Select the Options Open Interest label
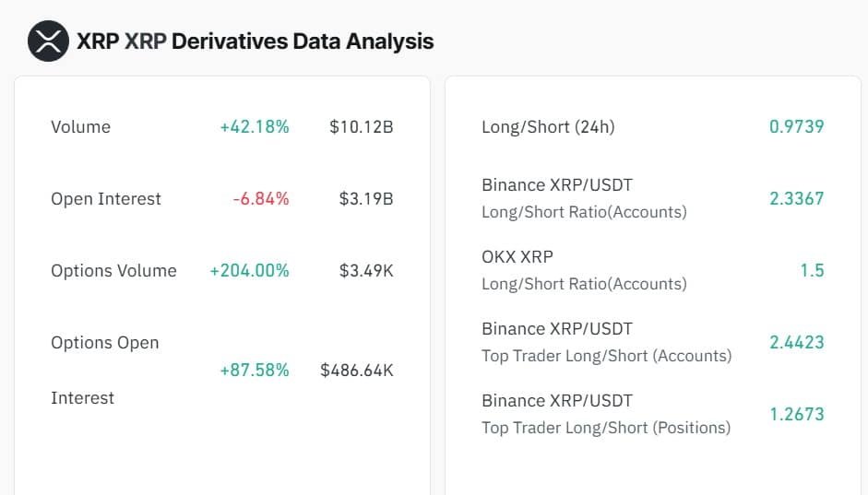This screenshot has height=495, width=868. pyautogui.click(x=104, y=370)
